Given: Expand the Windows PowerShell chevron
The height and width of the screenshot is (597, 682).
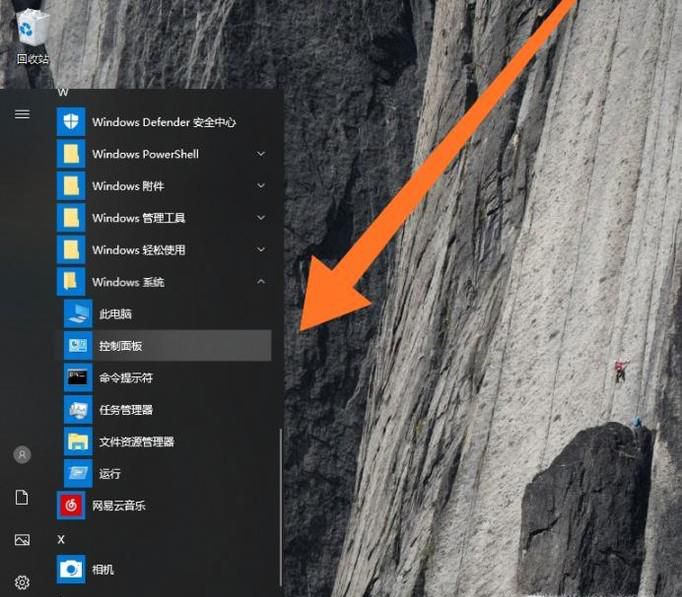Looking at the screenshot, I should tap(261, 154).
